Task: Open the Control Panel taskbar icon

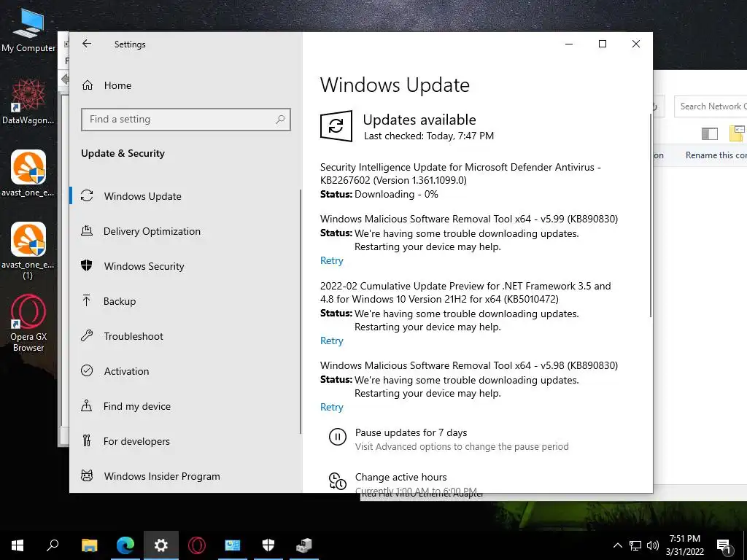Action: pyautogui.click(x=233, y=545)
